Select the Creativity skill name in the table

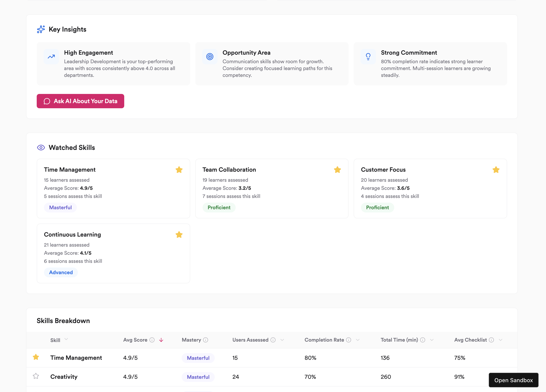(64, 377)
